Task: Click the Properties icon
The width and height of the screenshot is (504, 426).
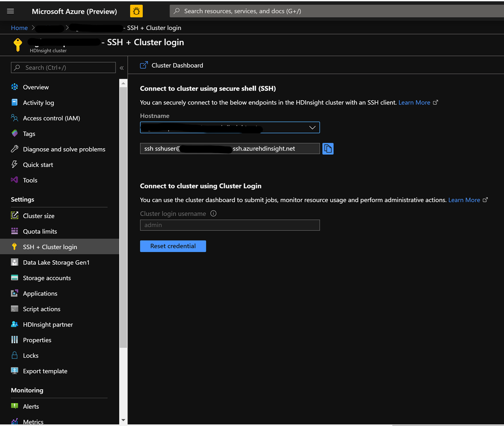Action: point(15,340)
